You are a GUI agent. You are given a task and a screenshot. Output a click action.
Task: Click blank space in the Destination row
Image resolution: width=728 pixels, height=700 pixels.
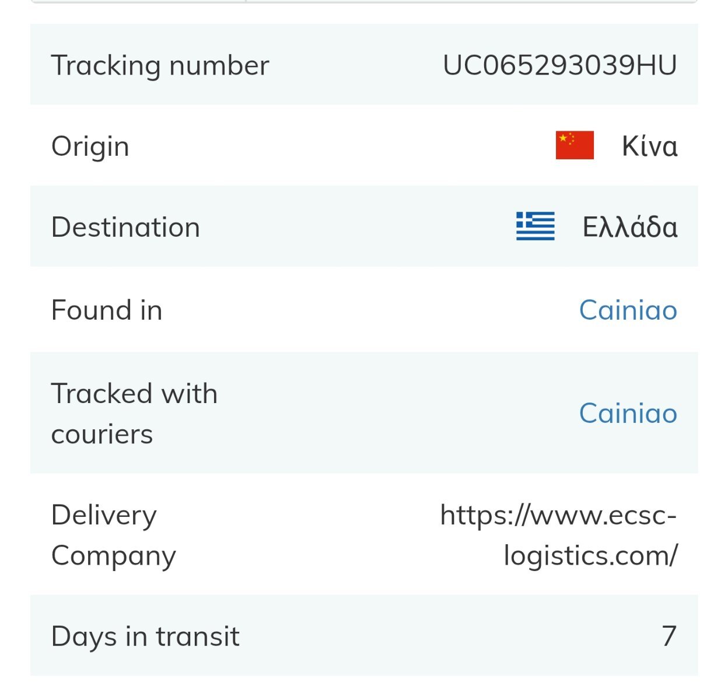coord(356,226)
